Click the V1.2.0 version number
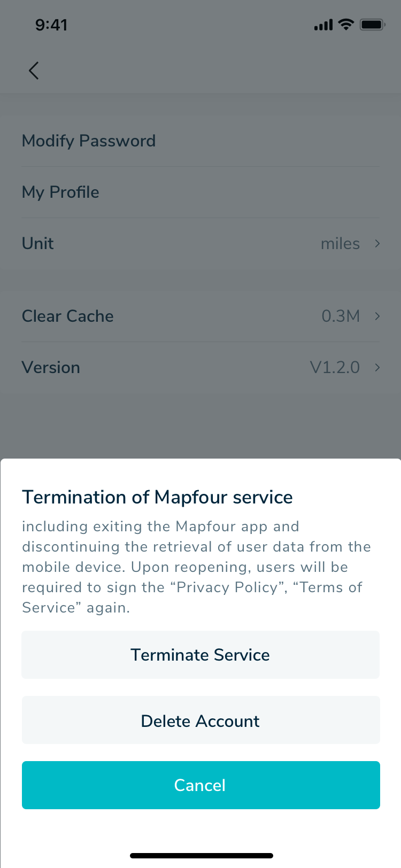Image resolution: width=401 pixels, height=868 pixels. pyautogui.click(x=335, y=368)
